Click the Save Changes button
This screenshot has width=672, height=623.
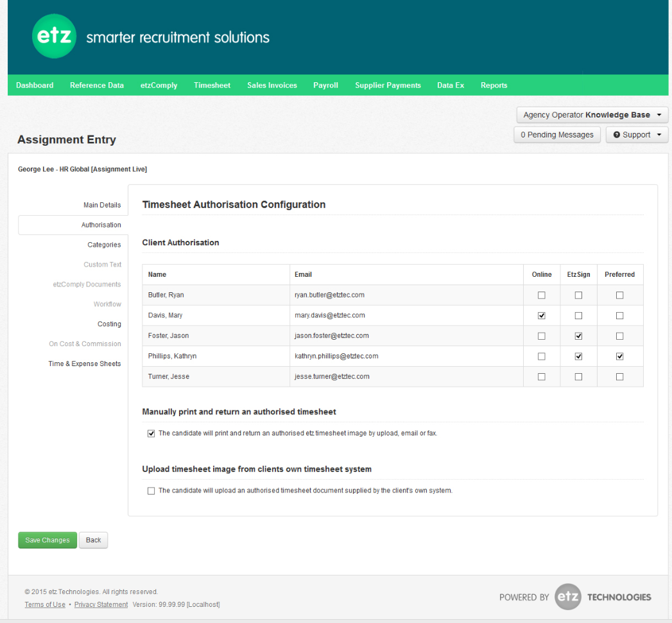(x=47, y=540)
